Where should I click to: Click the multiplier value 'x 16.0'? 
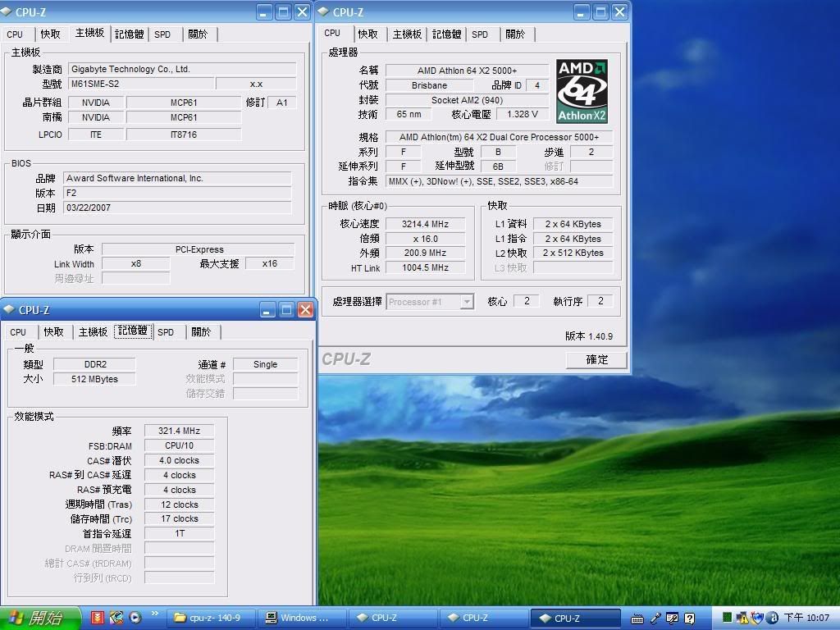(x=426, y=239)
